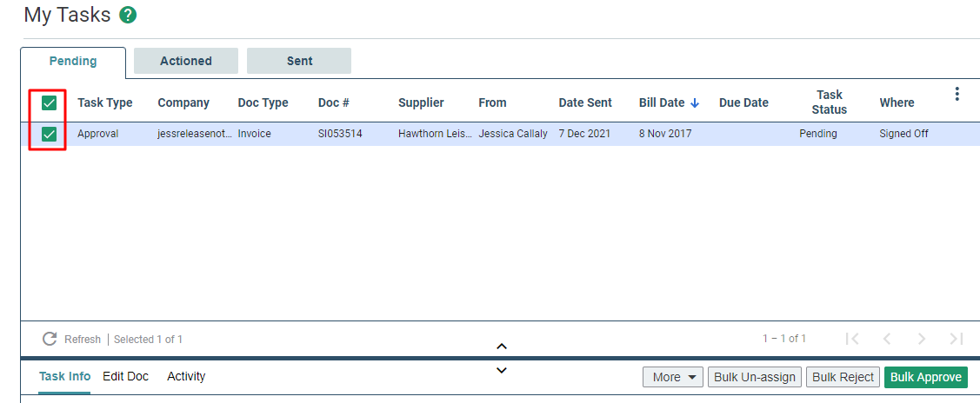Click the Bulk Un-assign button
This screenshot has width=980, height=403.
[x=755, y=377]
